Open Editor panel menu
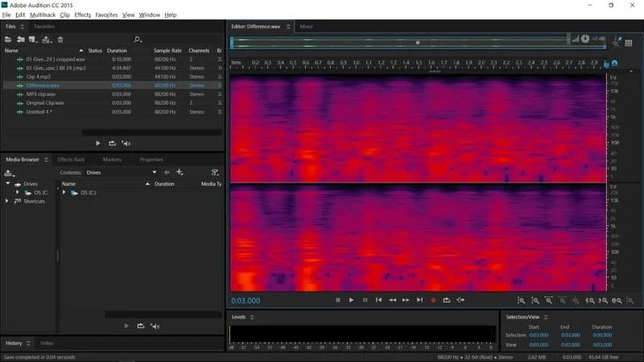The width and height of the screenshot is (644, 362). (x=288, y=27)
